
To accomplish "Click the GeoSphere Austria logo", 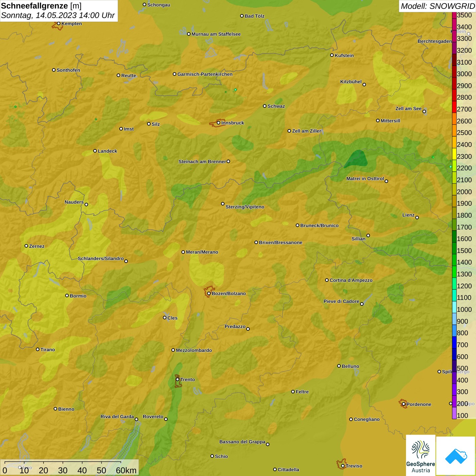I will click(x=421, y=456).
